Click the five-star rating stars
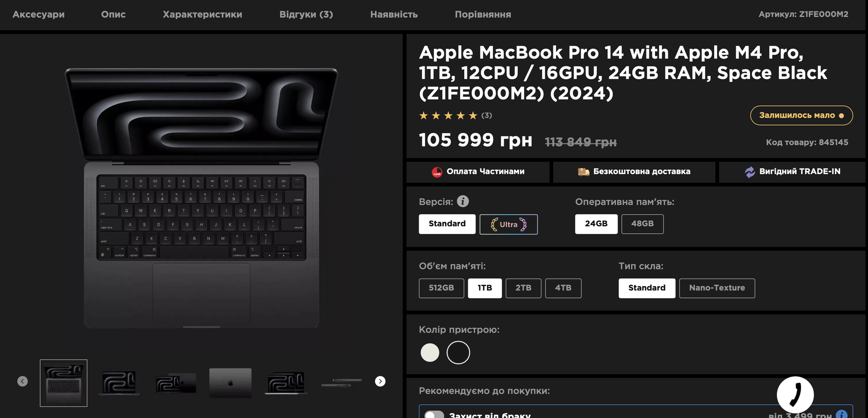 pyautogui.click(x=448, y=116)
